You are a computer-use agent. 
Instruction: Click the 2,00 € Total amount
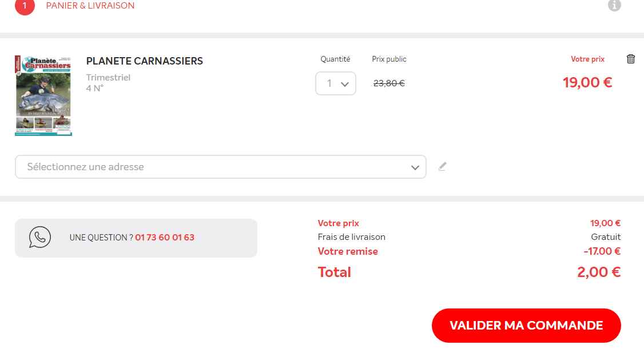pos(599,272)
